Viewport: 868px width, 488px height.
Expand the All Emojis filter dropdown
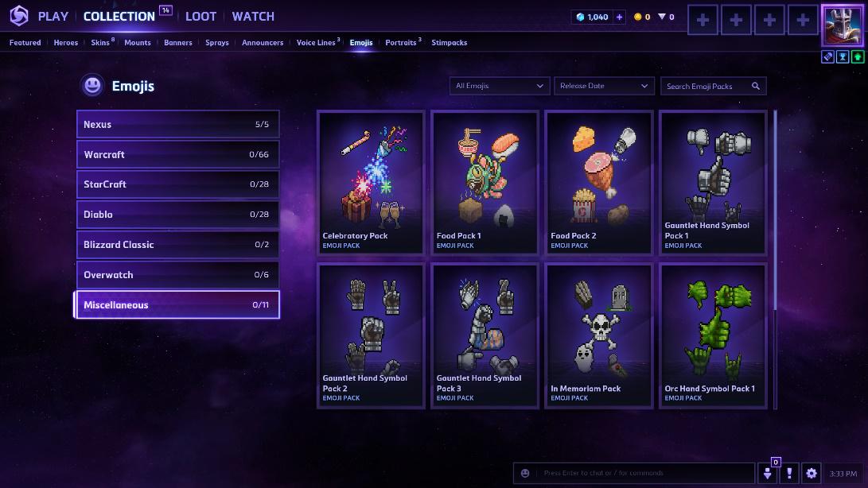tap(500, 86)
